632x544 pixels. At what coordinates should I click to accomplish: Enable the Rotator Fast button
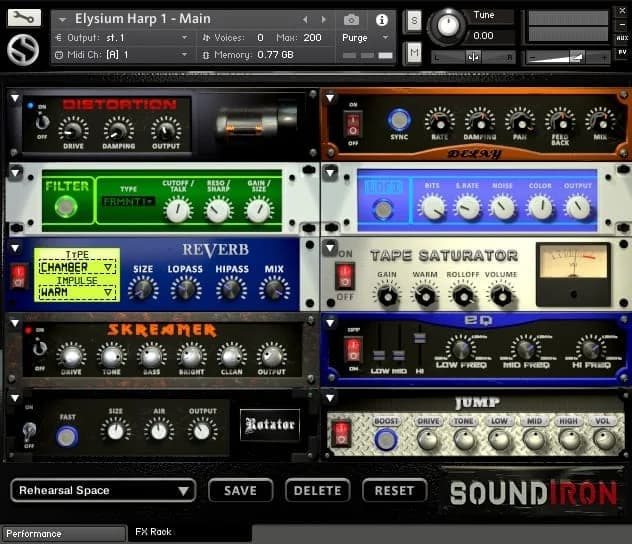coord(67,436)
